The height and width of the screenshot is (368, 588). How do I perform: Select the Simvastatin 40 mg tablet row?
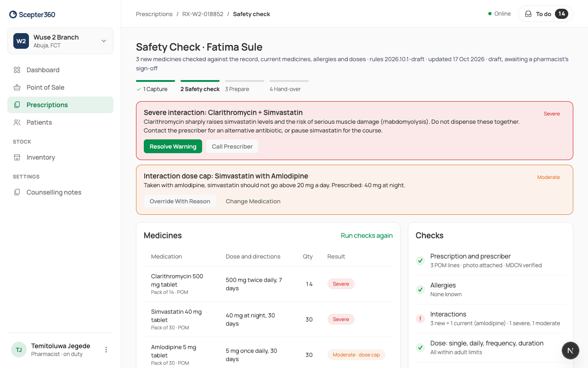tap(268, 319)
